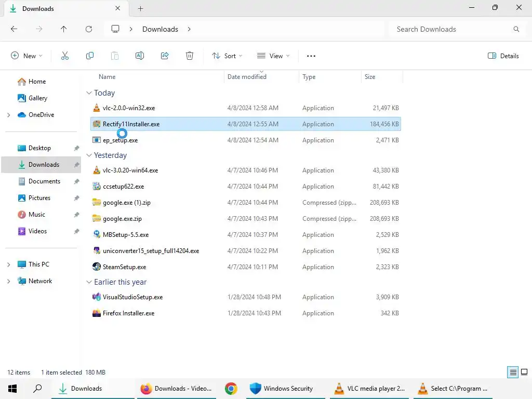Select the vlc-3.0.20-win64.exe file
Viewport: 532px width, 399px height.
click(246, 170)
